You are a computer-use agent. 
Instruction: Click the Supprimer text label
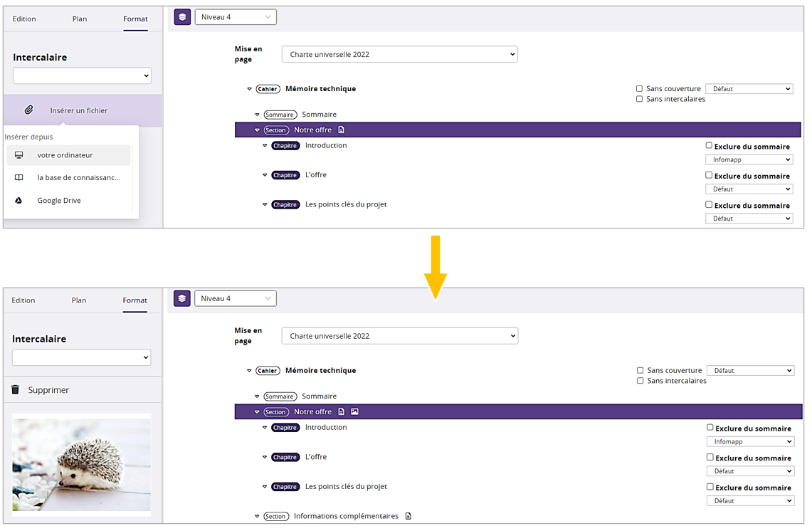tap(48, 390)
